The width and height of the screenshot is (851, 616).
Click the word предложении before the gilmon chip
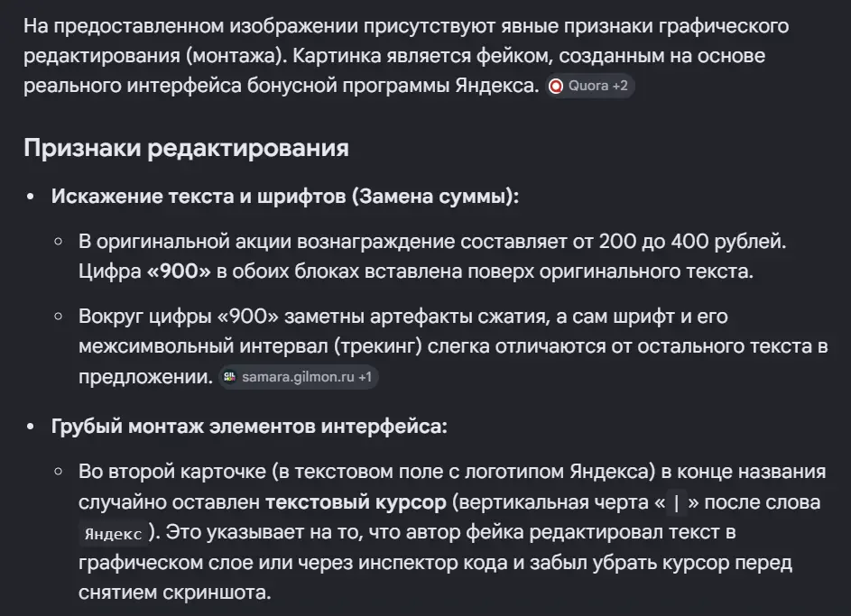145,377
